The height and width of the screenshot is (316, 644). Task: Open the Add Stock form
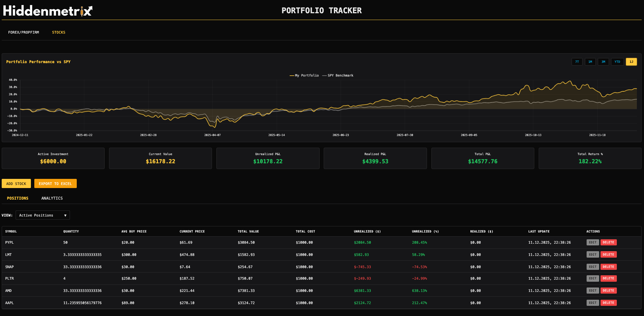[x=16, y=183]
